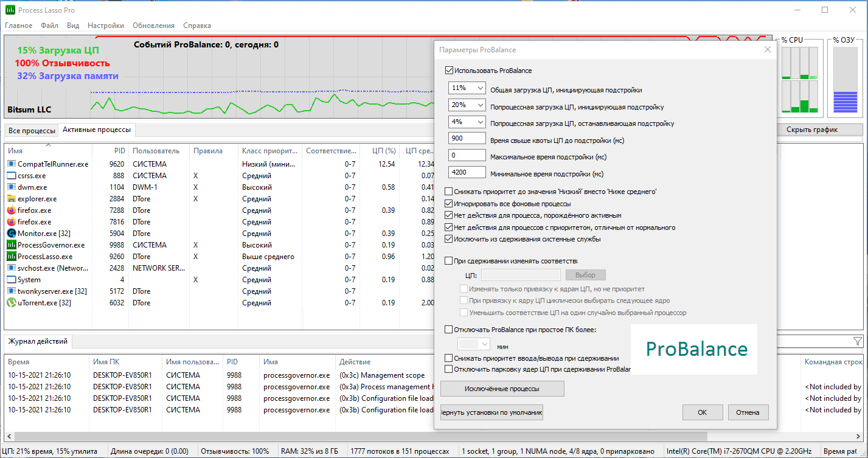Click the Пользователь column header
Screen dimensions: 868x458
[159, 151]
